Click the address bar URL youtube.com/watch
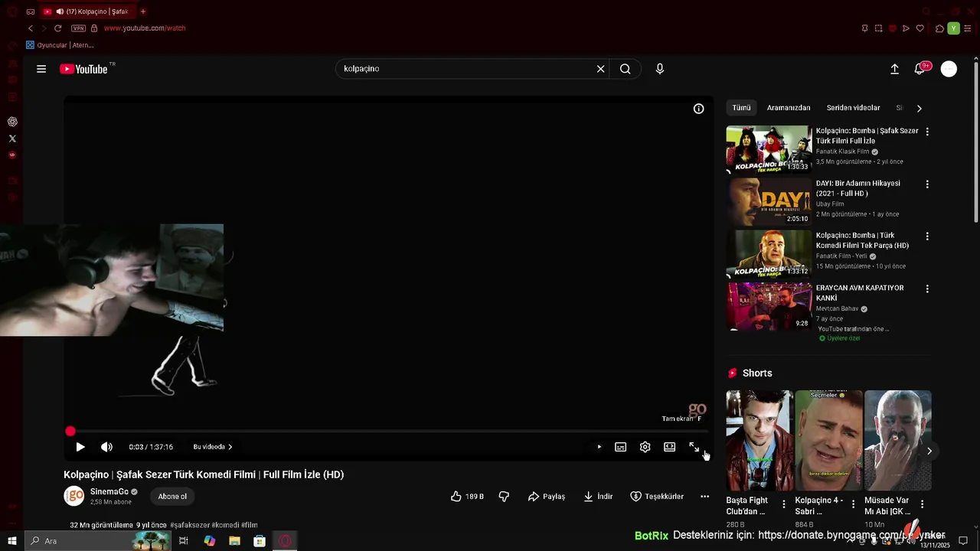The width and height of the screenshot is (980, 551). pos(145,28)
